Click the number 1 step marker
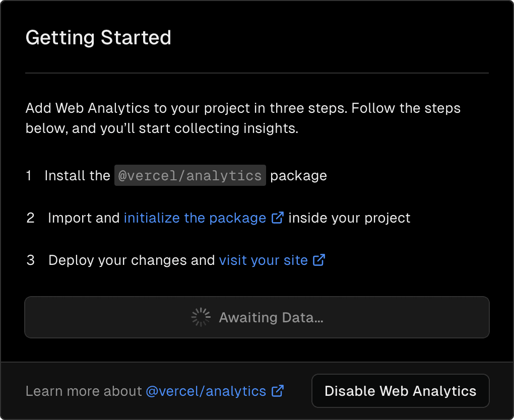 [29, 175]
